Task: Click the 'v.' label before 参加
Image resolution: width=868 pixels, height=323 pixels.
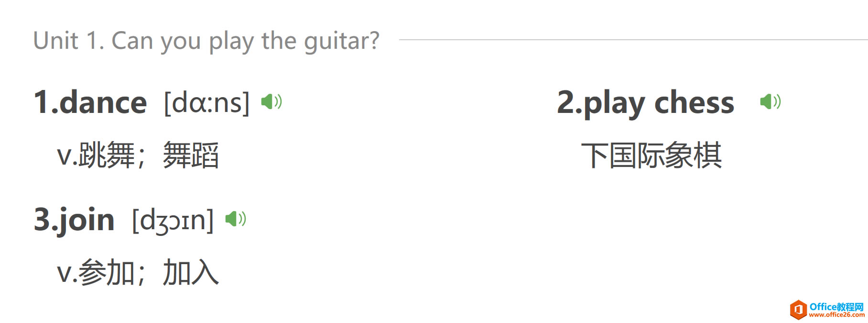Action: point(67,274)
